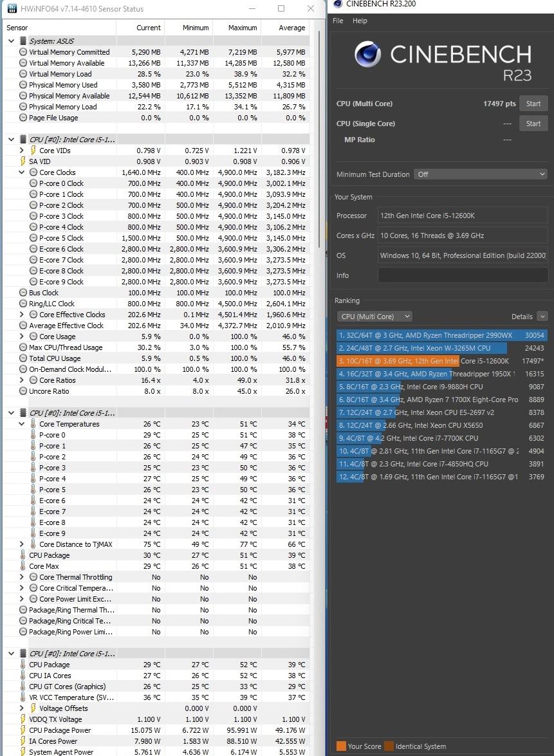Image resolution: width=554 pixels, height=756 pixels.
Task: Click the Average column header
Action: [x=285, y=28]
